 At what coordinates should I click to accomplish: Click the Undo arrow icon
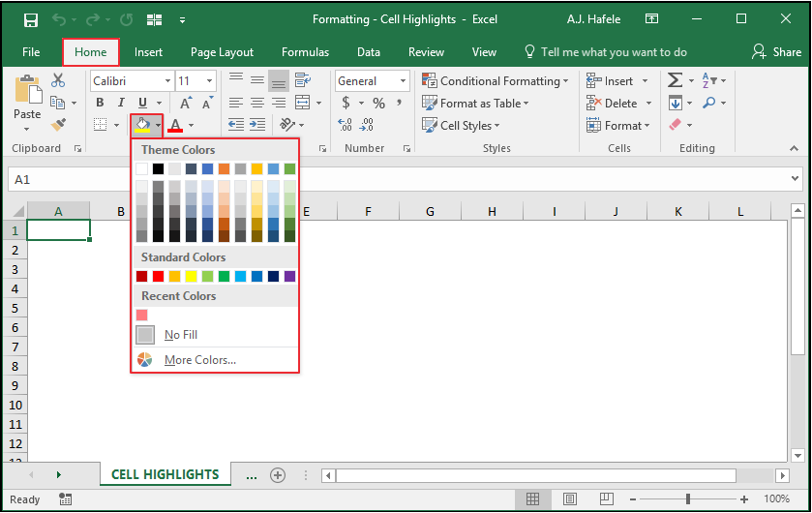pyautogui.click(x=58, y=19)
